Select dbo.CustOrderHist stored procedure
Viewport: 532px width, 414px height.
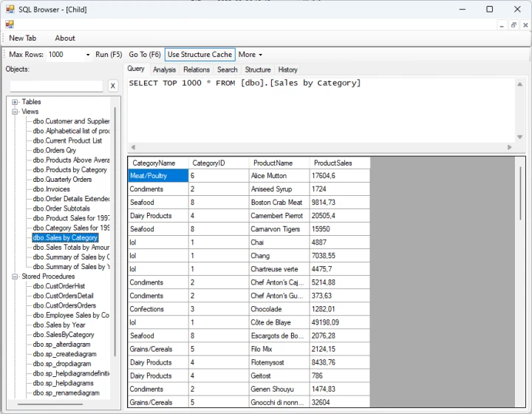point(58,286)
